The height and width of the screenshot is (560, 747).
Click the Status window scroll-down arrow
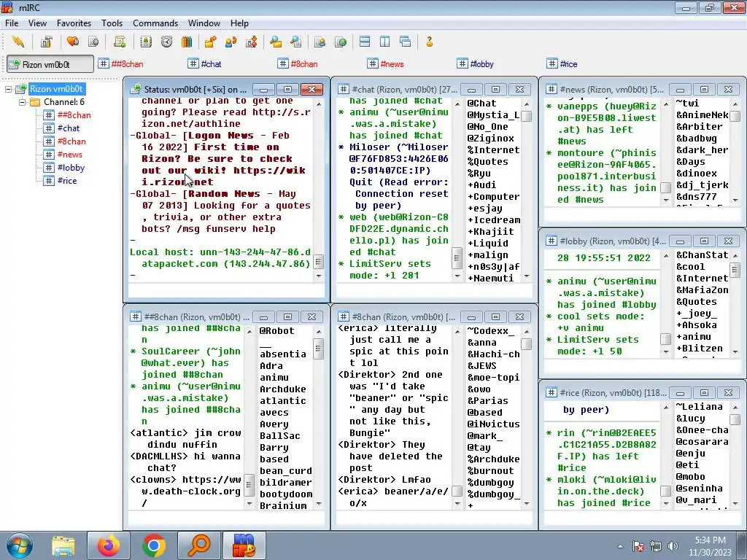(319, 276)
